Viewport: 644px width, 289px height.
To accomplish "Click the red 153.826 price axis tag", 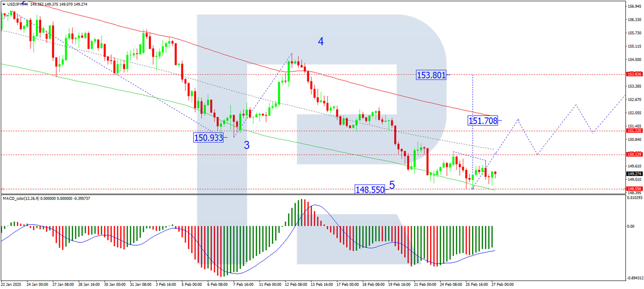I will click(634, 74).
